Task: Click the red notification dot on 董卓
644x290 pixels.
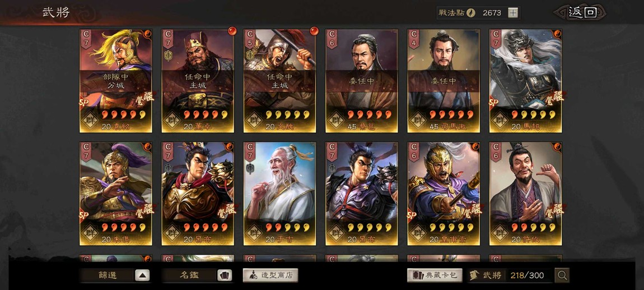Action: point(232,31)
